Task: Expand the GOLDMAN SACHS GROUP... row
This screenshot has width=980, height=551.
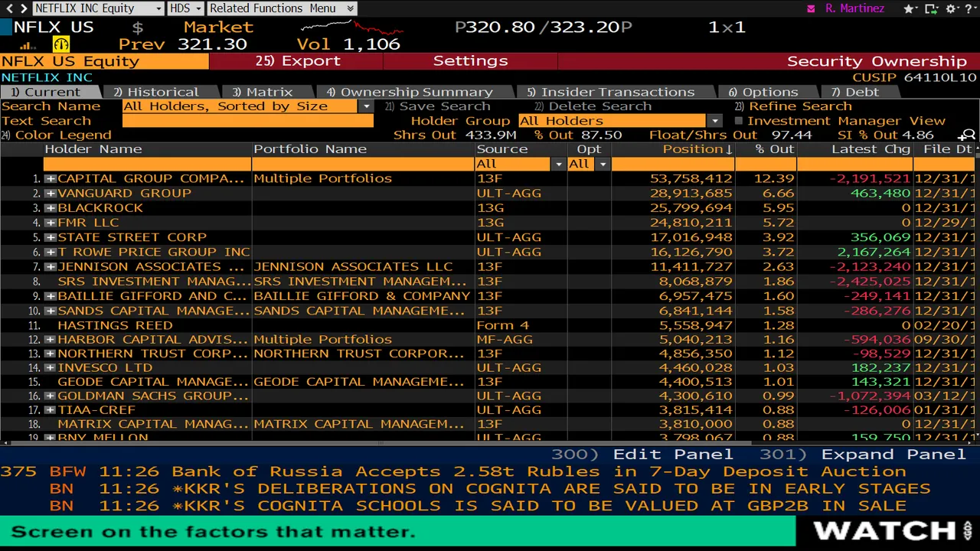Action: coord(51,396)
